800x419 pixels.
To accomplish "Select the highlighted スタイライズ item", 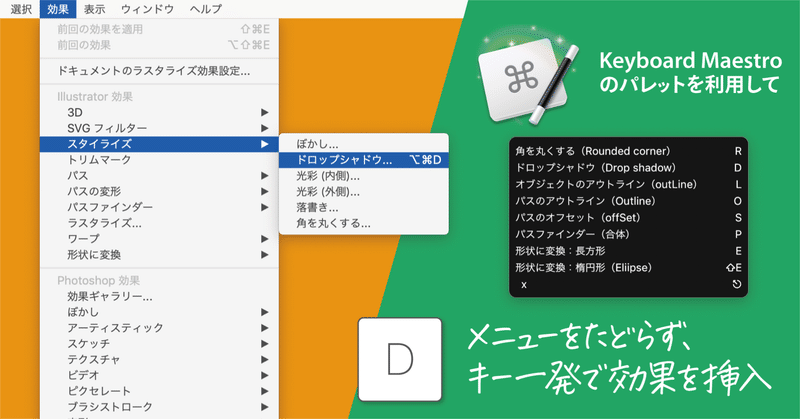I will point(159,144).
